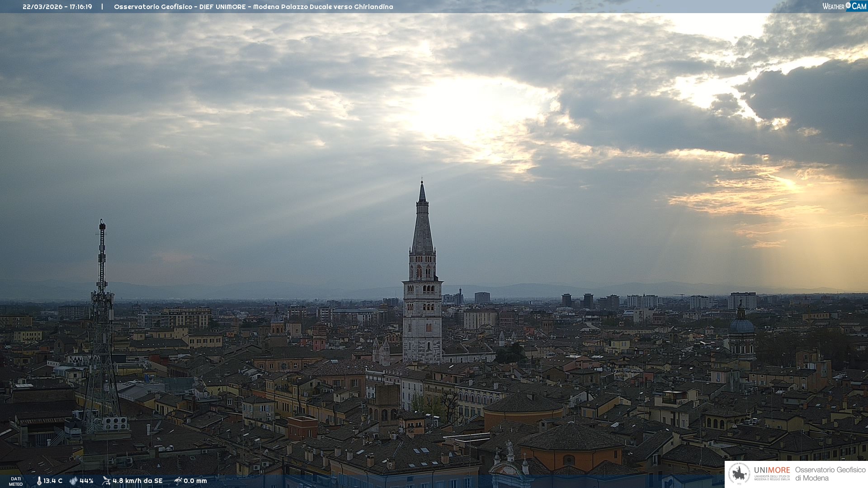The height and width of the screenshot is (488, 868).
Task: Click the humidity water drops icon
Action: (73, 481)
